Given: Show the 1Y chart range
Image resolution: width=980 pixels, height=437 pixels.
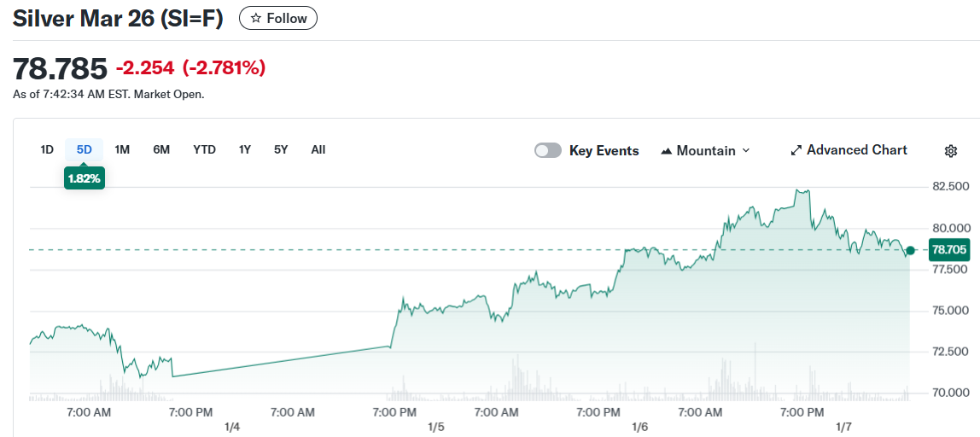Looking at the screenshot, I should pyautogui.click(x=245, y=149).
